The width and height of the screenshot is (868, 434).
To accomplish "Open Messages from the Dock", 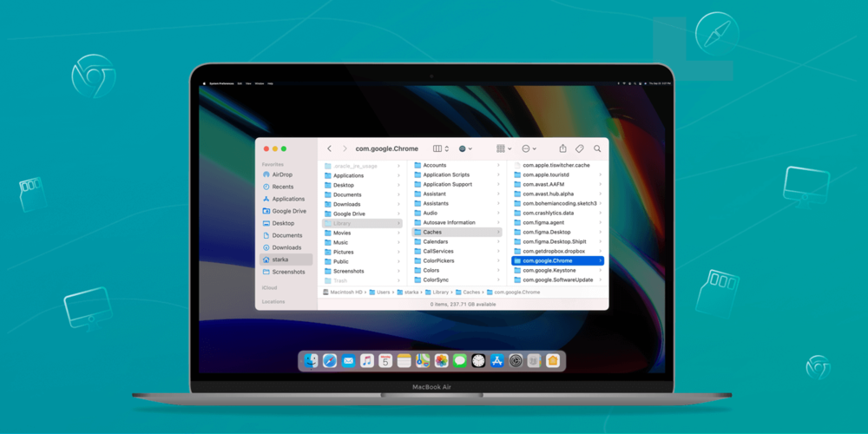I will [x=460, y=361].
